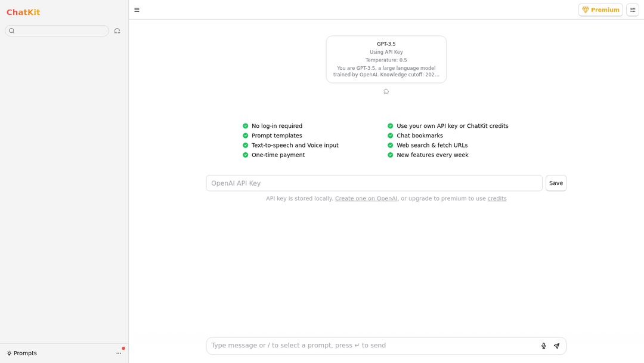This screenshot has height=363, width=644.
Task: Start a new chat from the sidebar icon
Action: click(117, 30)
